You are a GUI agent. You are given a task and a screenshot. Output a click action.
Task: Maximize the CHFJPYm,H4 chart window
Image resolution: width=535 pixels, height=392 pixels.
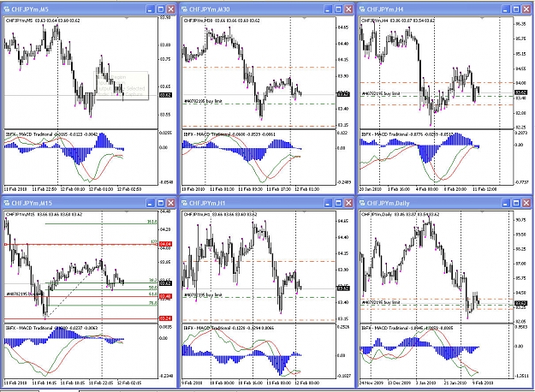(516, 9)
